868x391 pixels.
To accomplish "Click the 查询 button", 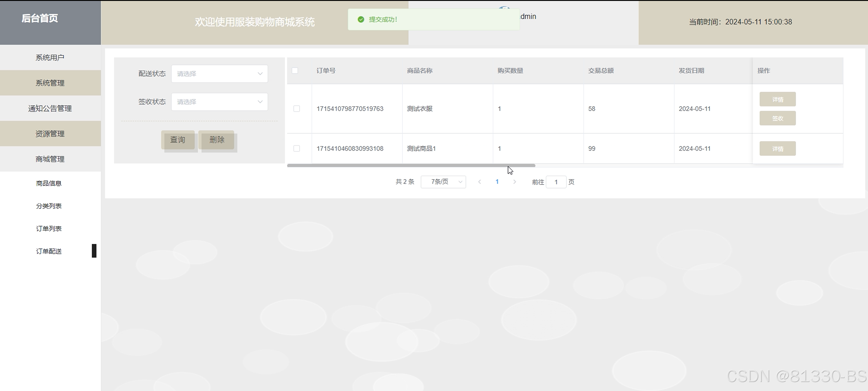I will pos(178,140).
